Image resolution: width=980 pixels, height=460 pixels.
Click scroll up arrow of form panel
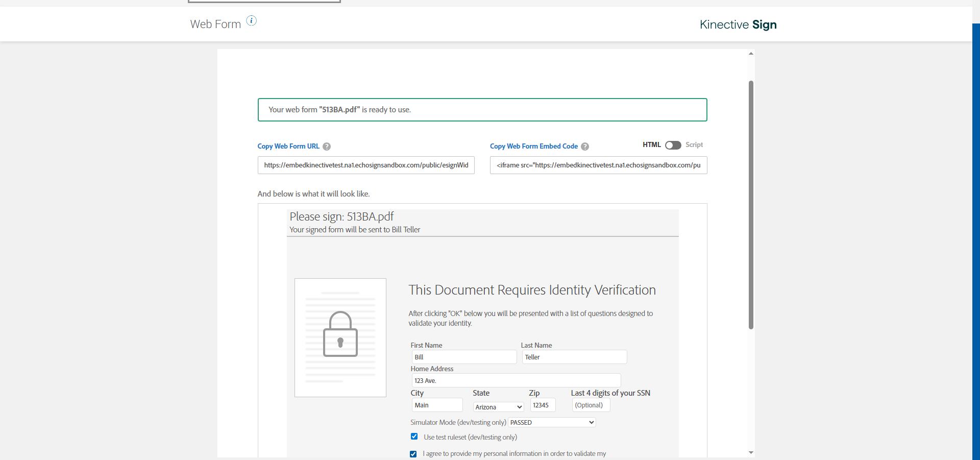pyautogui.click(x=751, y=54)
